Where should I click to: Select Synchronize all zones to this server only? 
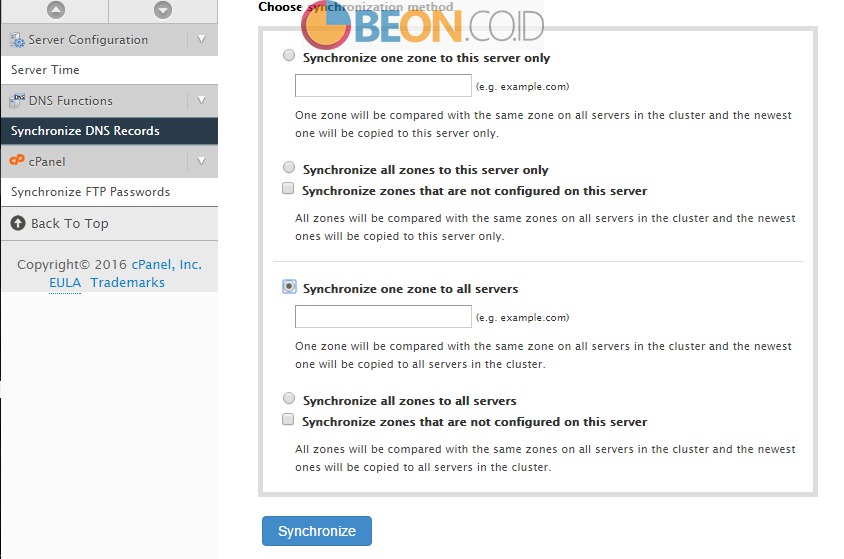click(x=289, y=167)
